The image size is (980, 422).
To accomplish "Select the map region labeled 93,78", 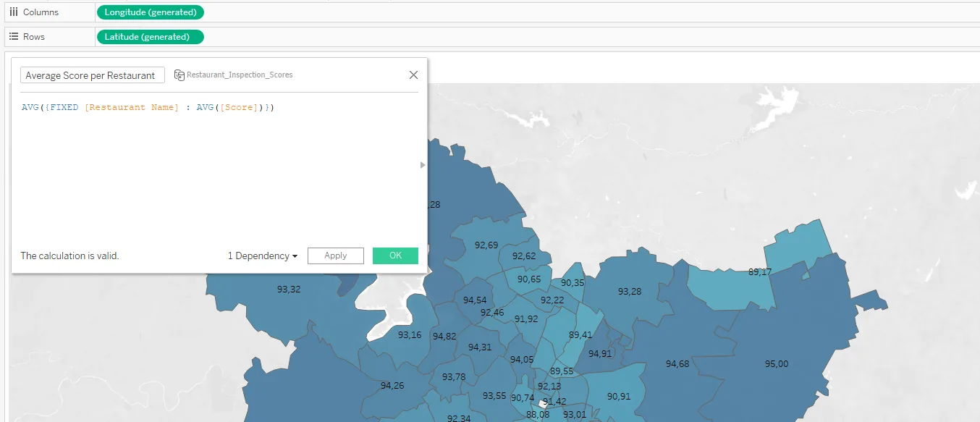I will 454,377.
